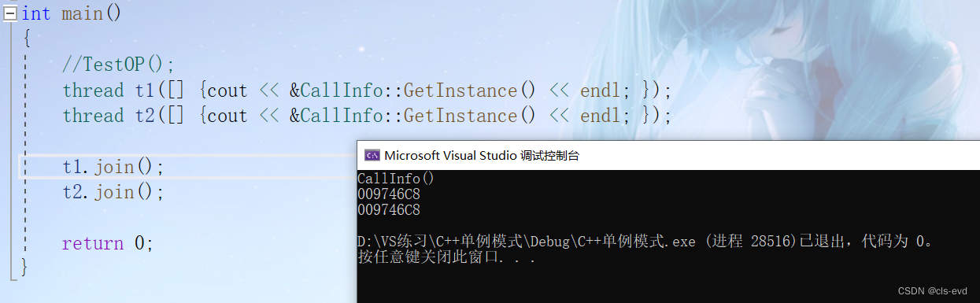This screenshot has width=980, height=303.
Task: Click GetInstance in the t1 lambda
Action: 460,91
